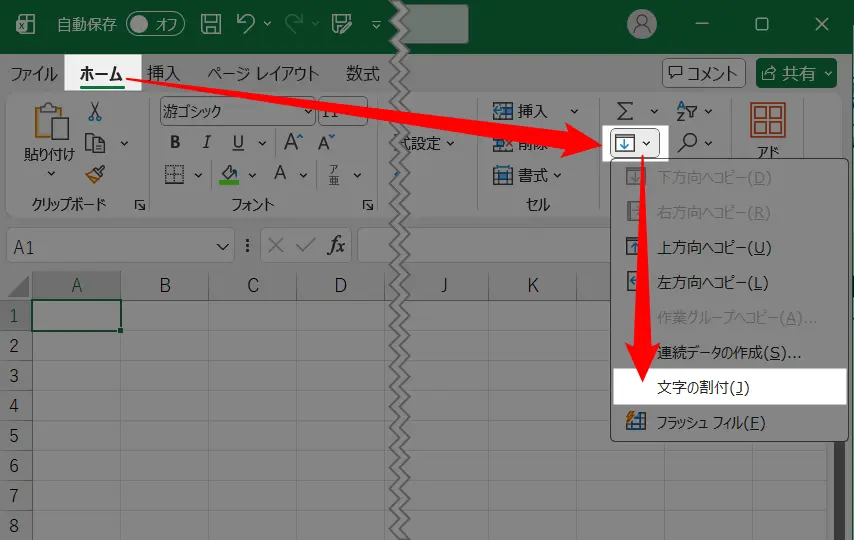Viewport: 854px width, 540px height.
Task: Select the Cut scissors icon
Action: [95, 111]
